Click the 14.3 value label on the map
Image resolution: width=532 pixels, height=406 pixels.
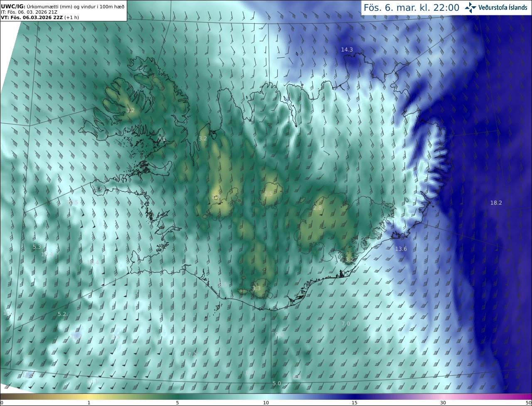(x=347, y=49)
